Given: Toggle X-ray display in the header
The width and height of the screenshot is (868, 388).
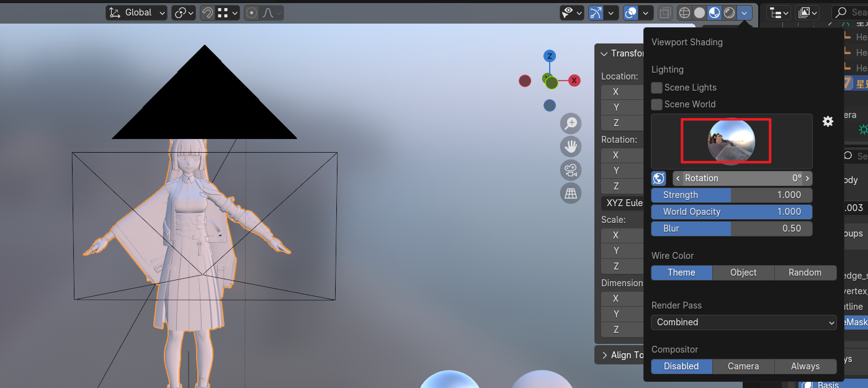Looking at the screenshot, I should pos(664,12).
